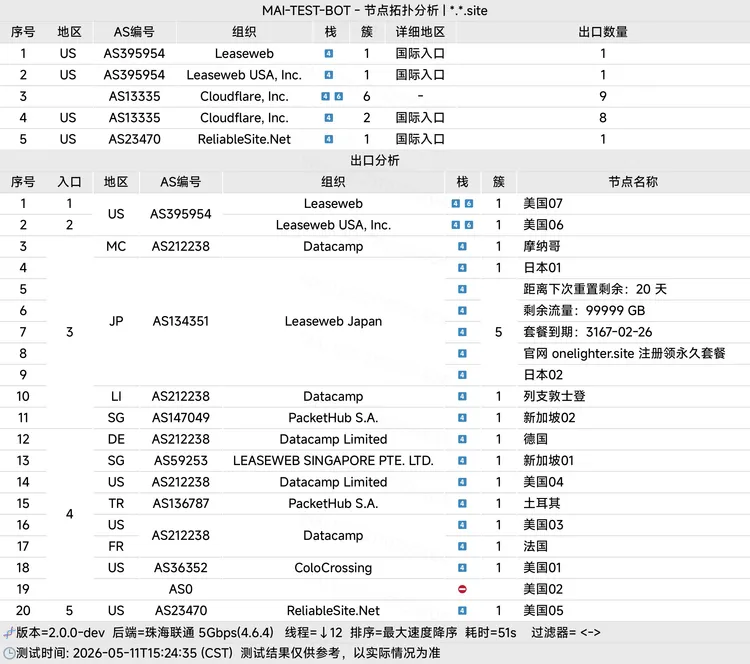Click the IPv4 badge beside 土耳其
Screen dimensions: 750x664
(x=462, y=503)
